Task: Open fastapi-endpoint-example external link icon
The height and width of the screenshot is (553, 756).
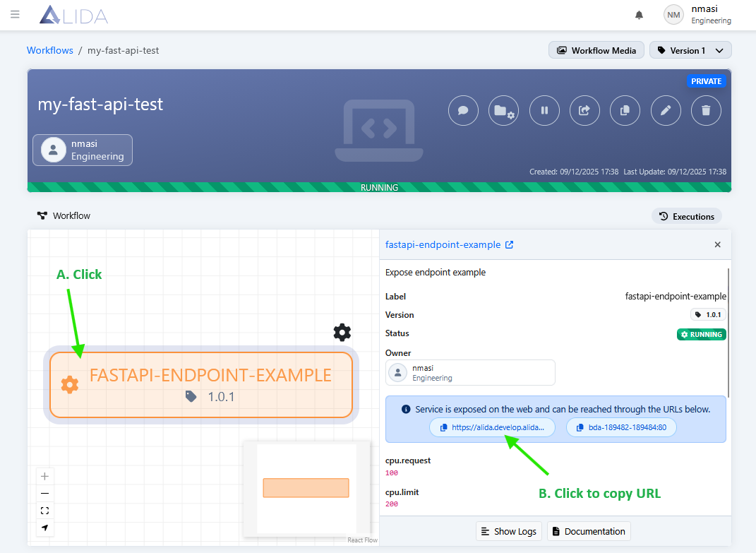Action: coord(509,244)
